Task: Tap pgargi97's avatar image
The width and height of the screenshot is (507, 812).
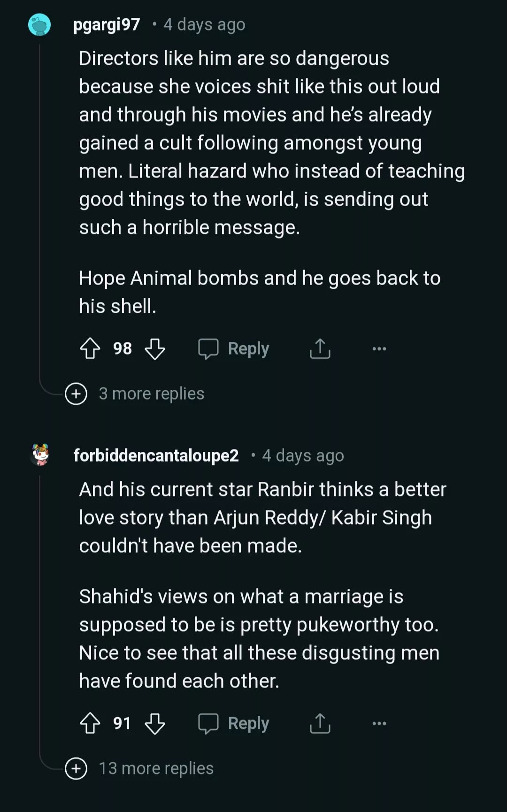Action: click(x=39, y=25)
